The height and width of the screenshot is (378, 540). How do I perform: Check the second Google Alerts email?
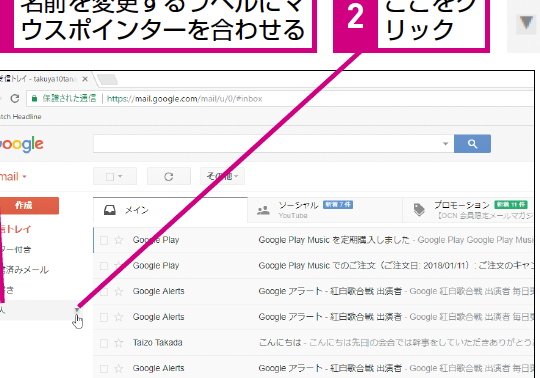tap(104, 317)
